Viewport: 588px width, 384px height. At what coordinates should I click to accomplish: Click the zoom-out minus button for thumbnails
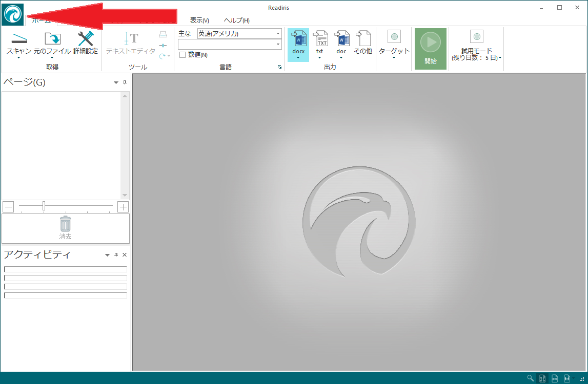point(8,207)
